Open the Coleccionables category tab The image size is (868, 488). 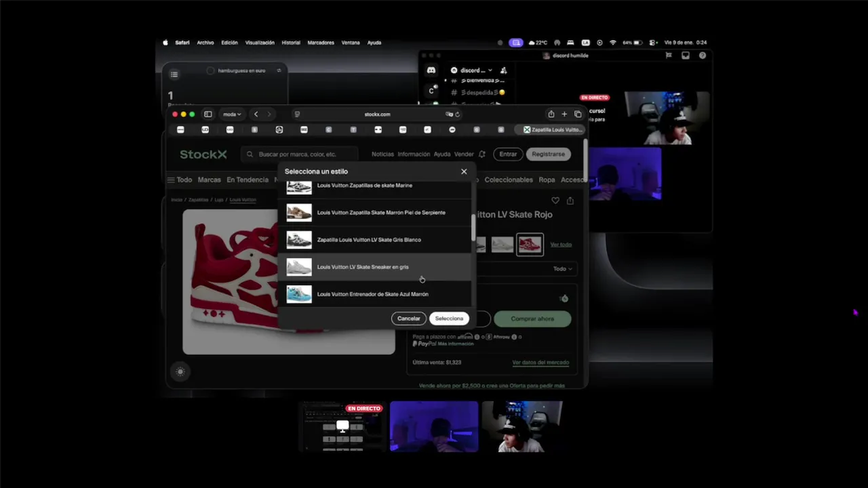click(x=509, y=180)
